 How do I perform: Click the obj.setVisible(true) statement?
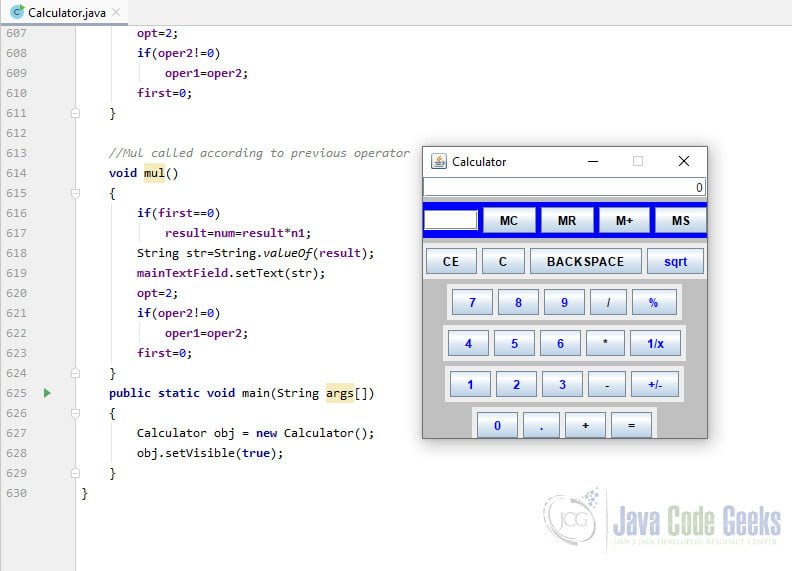click(210, 453)
